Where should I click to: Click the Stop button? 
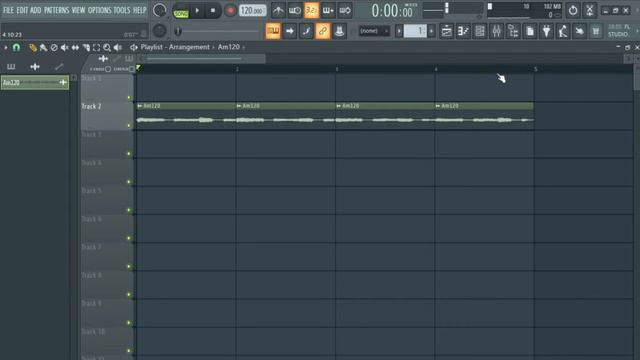(x=213, y=11)
